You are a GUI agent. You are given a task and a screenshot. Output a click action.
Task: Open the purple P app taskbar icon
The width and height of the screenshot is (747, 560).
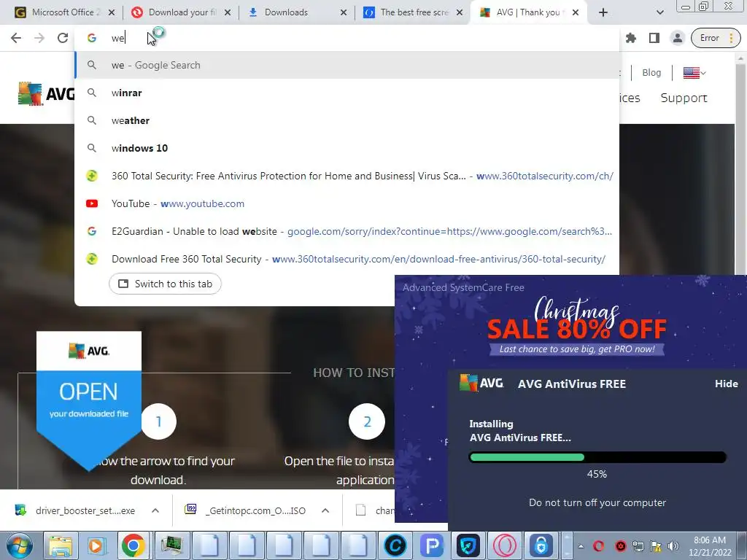(x=432, y=545)
